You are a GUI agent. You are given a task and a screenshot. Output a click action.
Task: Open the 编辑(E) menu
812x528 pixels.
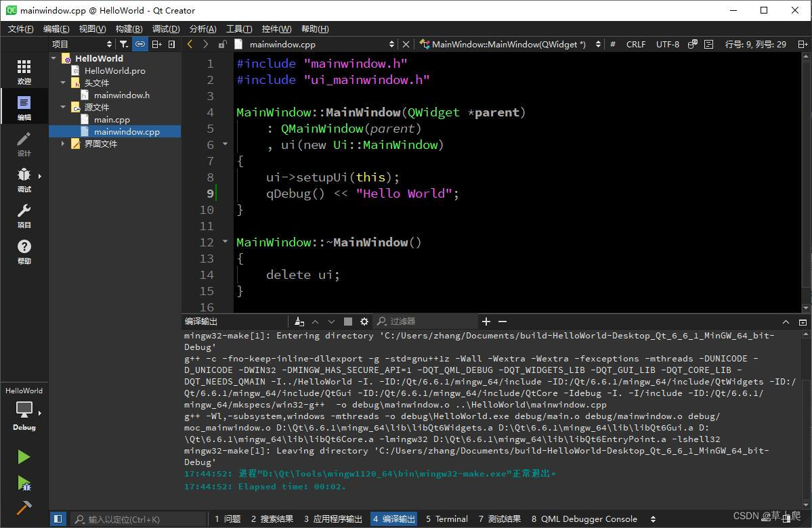pos(56,29)
